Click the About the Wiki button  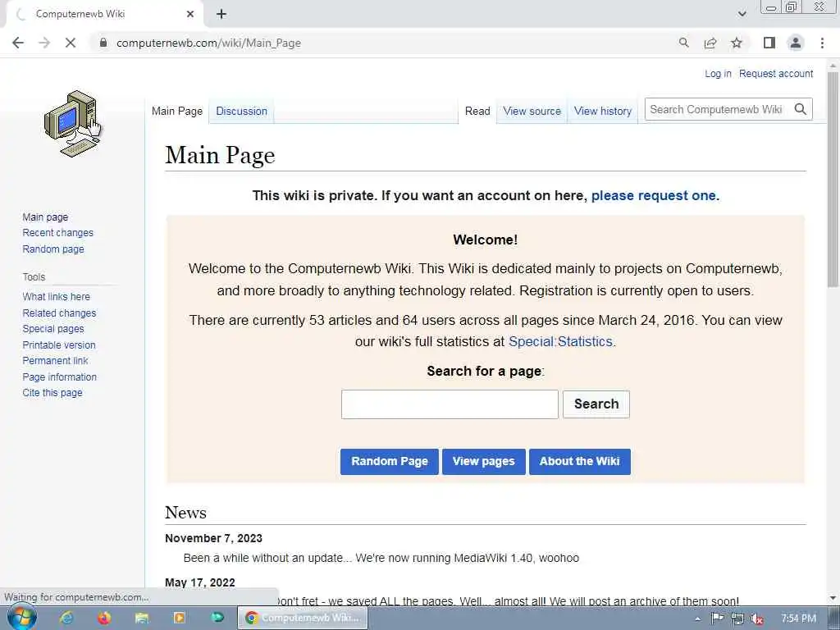[580, 461]
